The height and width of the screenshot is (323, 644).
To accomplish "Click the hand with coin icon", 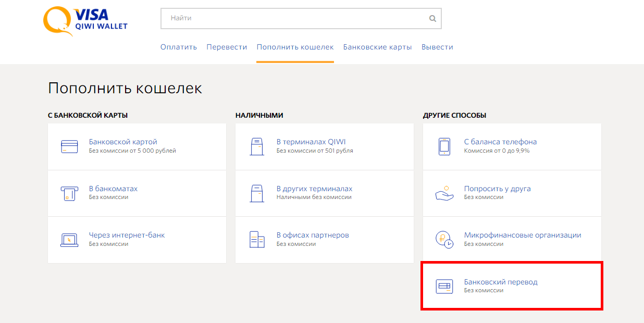I will pyautogui.click(x=444, y=193).
